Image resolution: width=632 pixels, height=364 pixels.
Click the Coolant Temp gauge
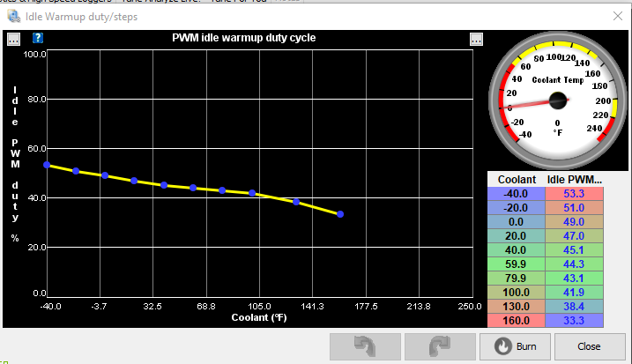click(558, 100)
